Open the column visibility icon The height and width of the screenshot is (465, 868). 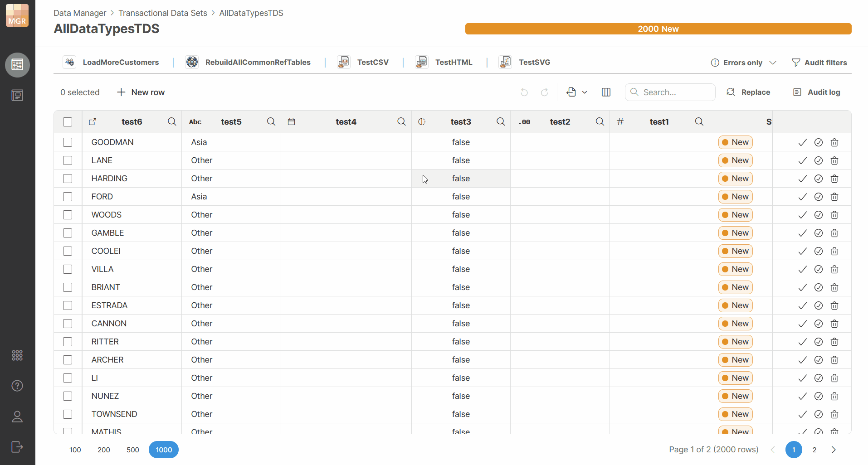pos(606,92)
